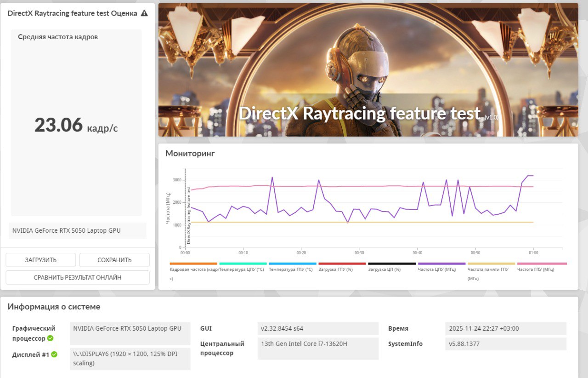Toggle the Кадровая частота legend series
The image size is (588, 378).
coord(193,269)
